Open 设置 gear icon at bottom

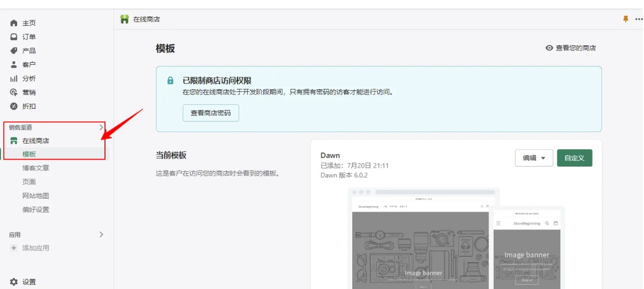pyautogui.click(x=14, y=282)
